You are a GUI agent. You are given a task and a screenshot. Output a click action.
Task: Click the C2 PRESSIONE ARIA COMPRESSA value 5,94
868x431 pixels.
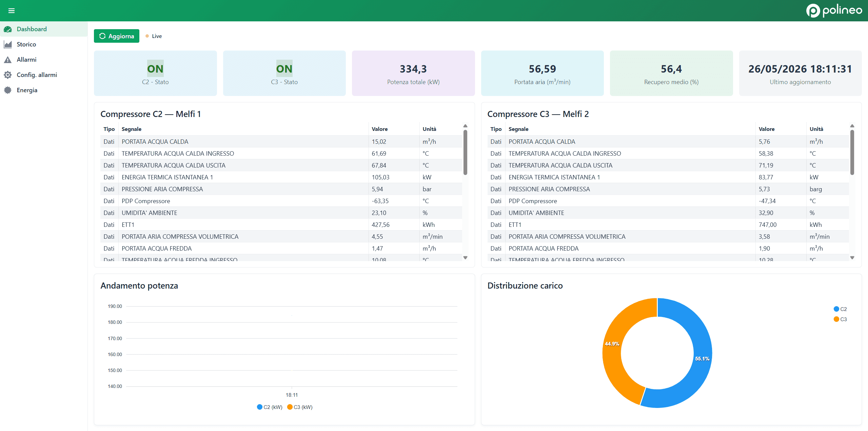377,189
